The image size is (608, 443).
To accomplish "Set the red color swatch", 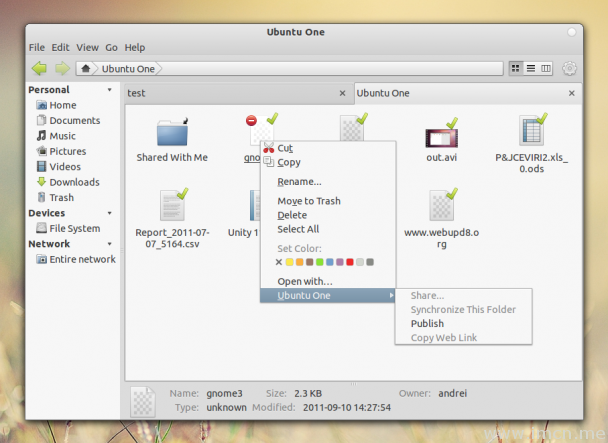I will click(x=350, y=262).
